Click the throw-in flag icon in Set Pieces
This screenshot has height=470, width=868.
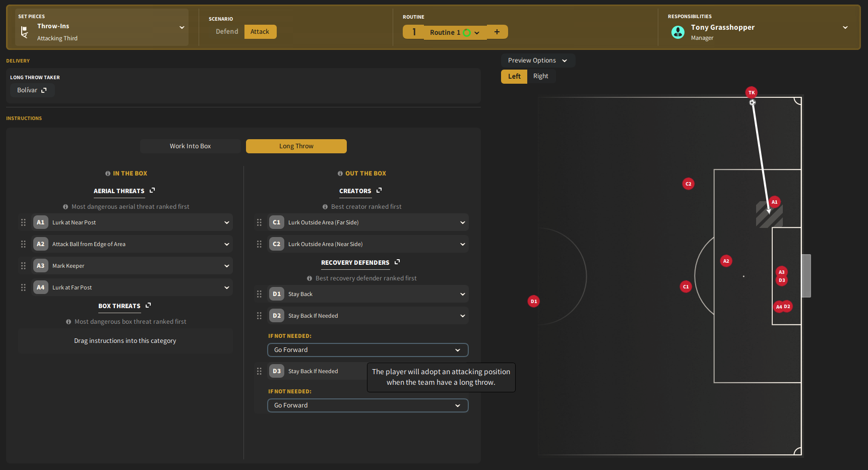tap(24, 32)
